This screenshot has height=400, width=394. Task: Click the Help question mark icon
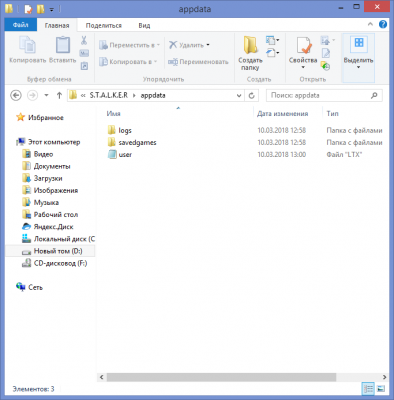pyautogui.click(x=383, y=24)
